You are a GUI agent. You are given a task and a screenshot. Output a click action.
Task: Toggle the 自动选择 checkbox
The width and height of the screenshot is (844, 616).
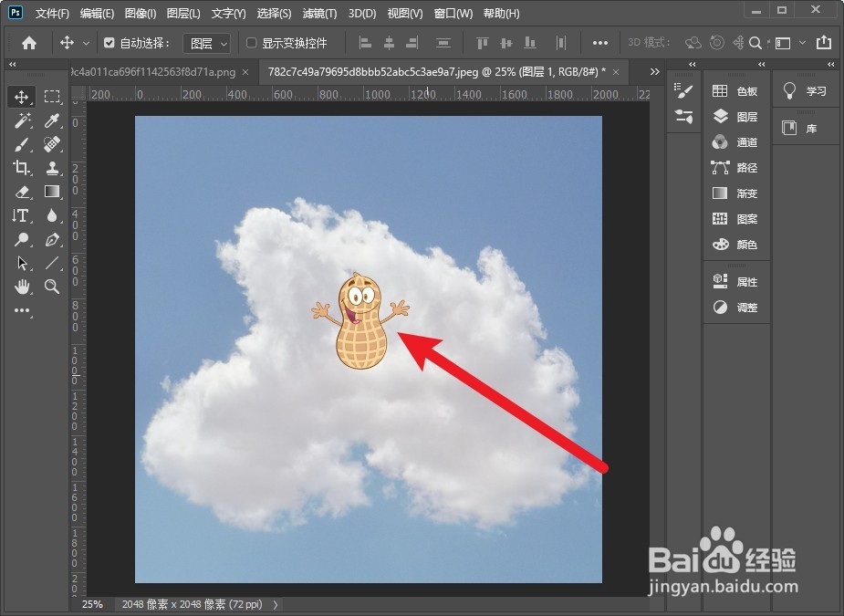pos(109,43)
